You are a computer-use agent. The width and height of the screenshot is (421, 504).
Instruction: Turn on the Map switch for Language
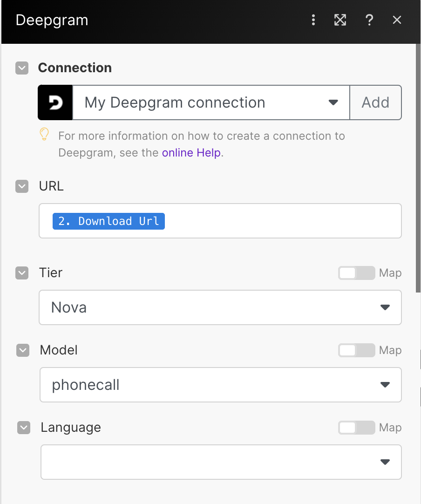(356, 428)
